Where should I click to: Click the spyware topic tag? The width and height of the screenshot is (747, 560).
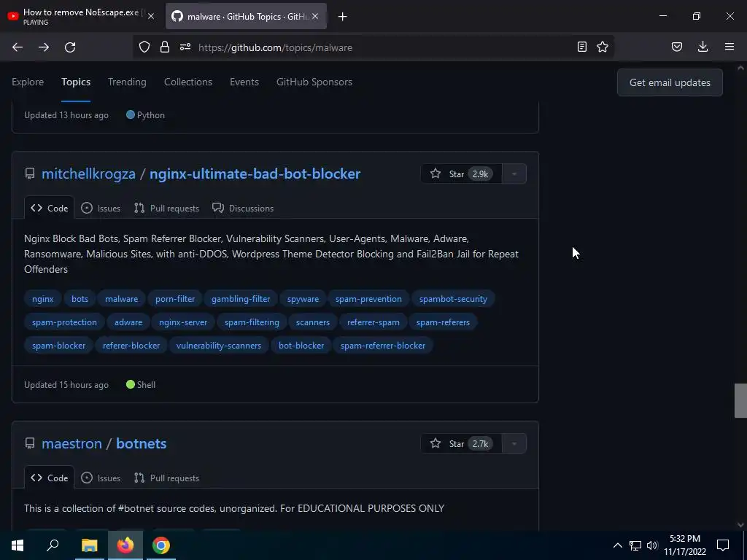tap(303, 299)
